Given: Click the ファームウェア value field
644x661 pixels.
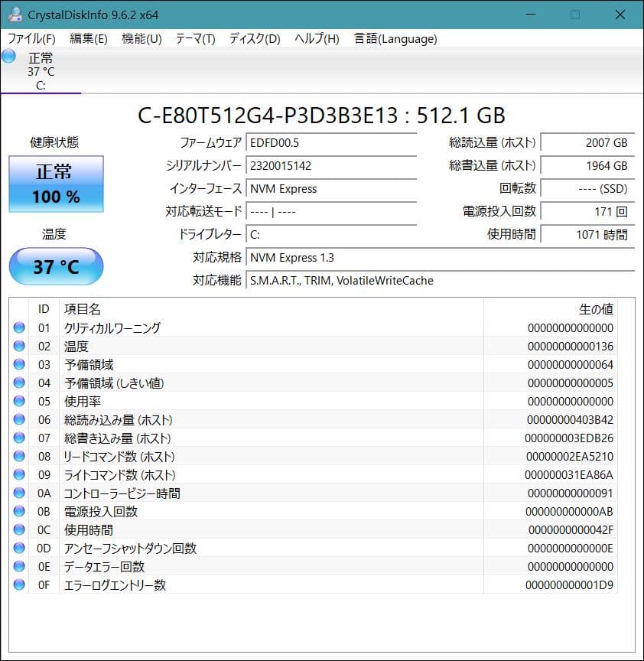Looking at the screenshot, I should click(x=330, y=142).
